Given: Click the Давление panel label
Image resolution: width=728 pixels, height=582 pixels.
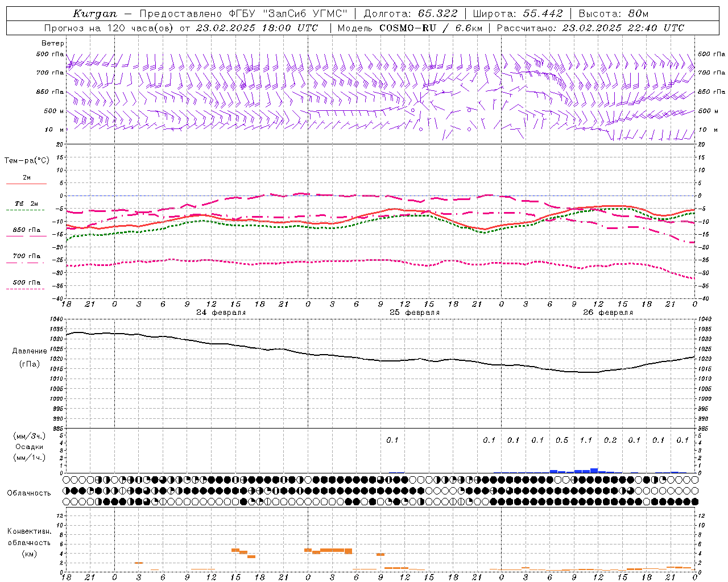Looking at the screenshot, I should (x=30, y=351).
